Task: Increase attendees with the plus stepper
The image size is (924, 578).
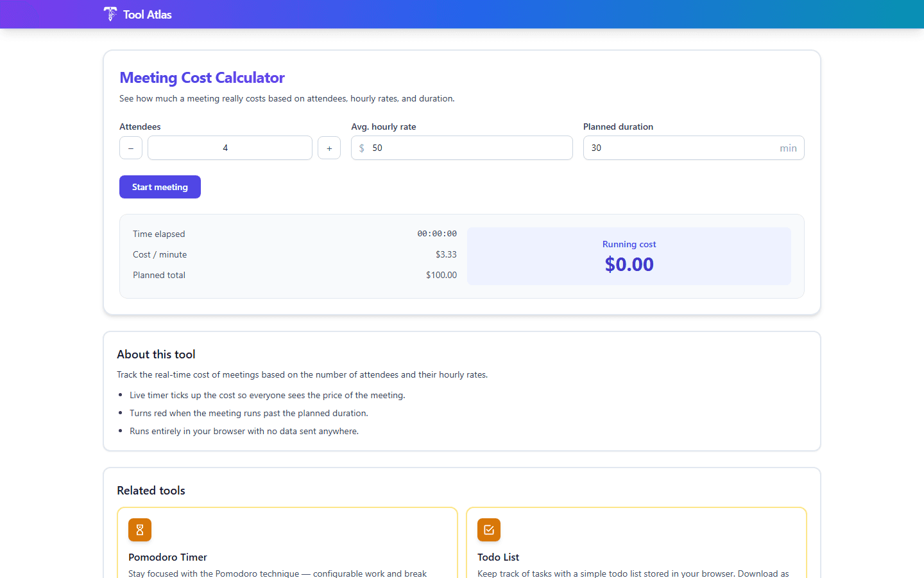Action: pos(329,148)
